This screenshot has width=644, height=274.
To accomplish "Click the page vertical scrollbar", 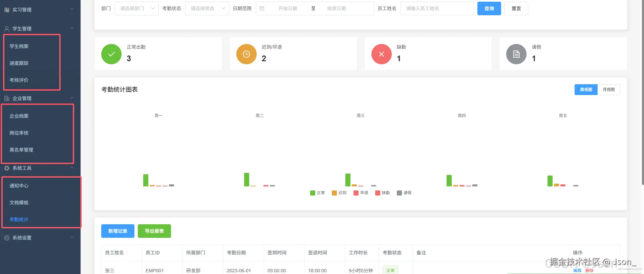I will pyautogui.click(x=643, y=93).
